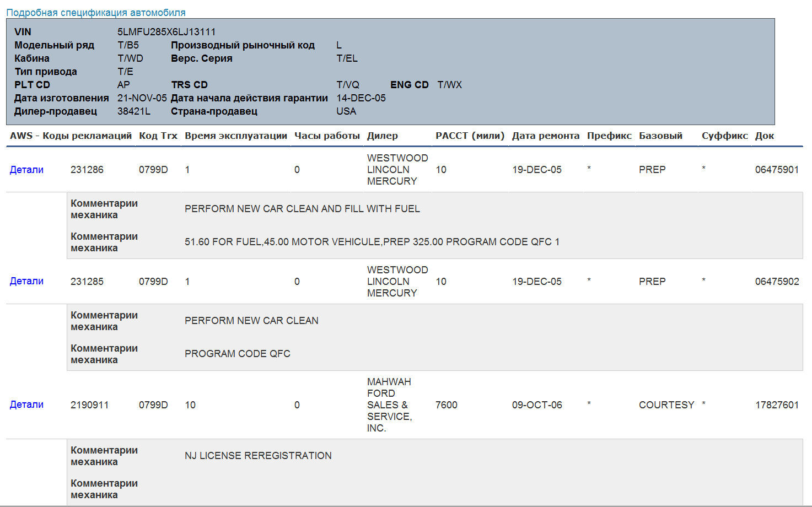Open the Детали link for claim 2190911

click(x=26, y=404)
